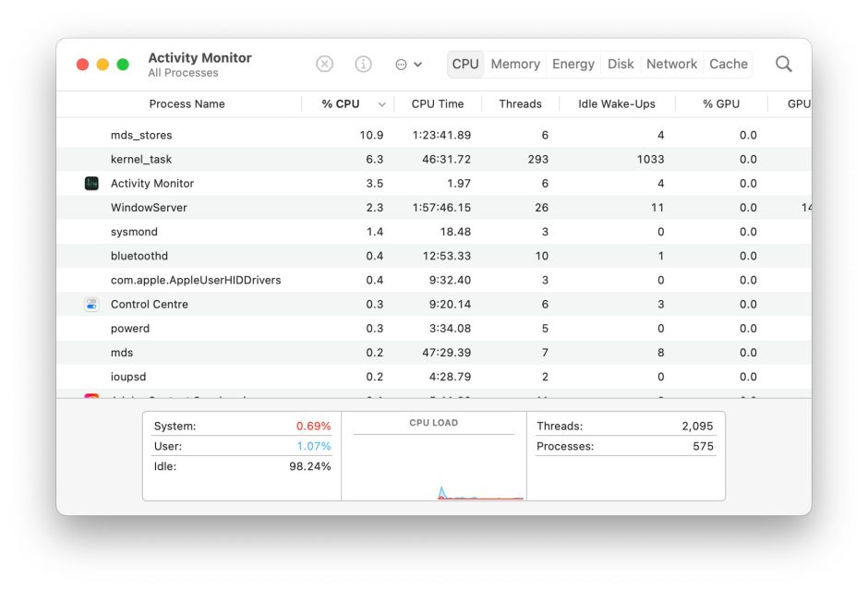Open the Disk tab
Screen dimensions: 868x590
click(621, 64)
